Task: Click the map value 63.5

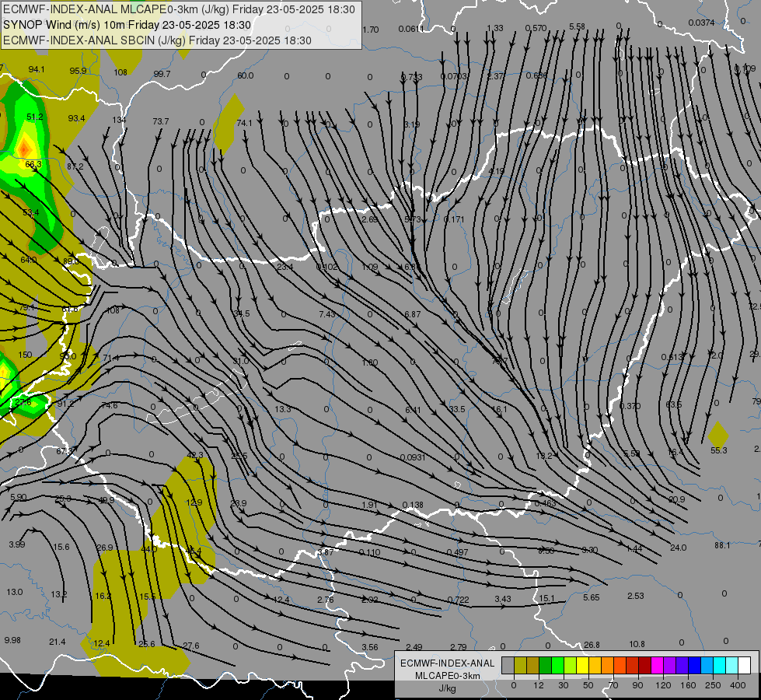Action: pyautogui.click(x=674, y=404)
